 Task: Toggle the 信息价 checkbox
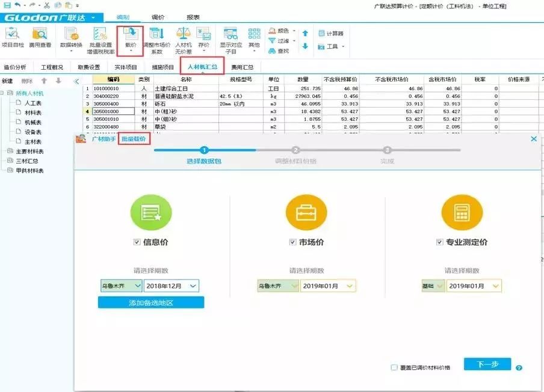[137, 242]
